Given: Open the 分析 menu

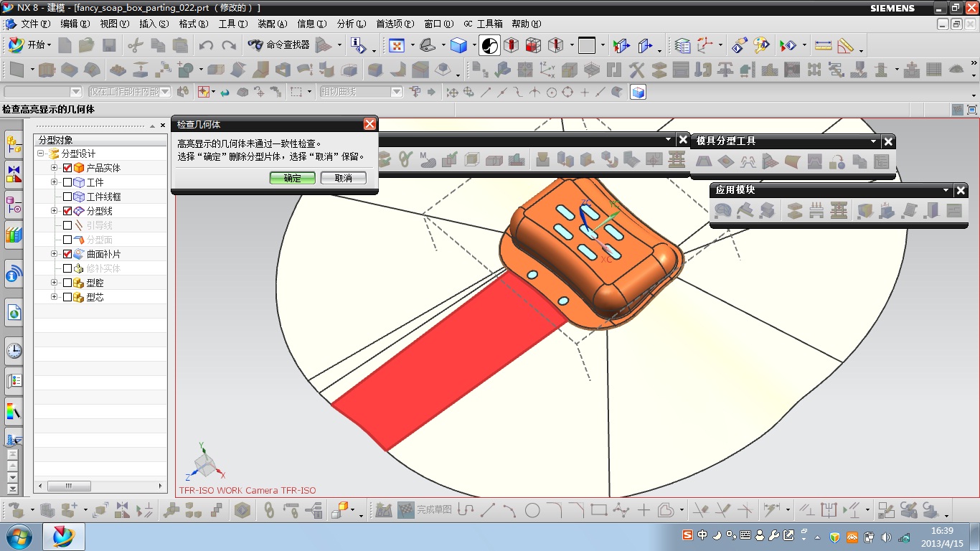Looking at the screenshot, I should click(x=351, y=24).
